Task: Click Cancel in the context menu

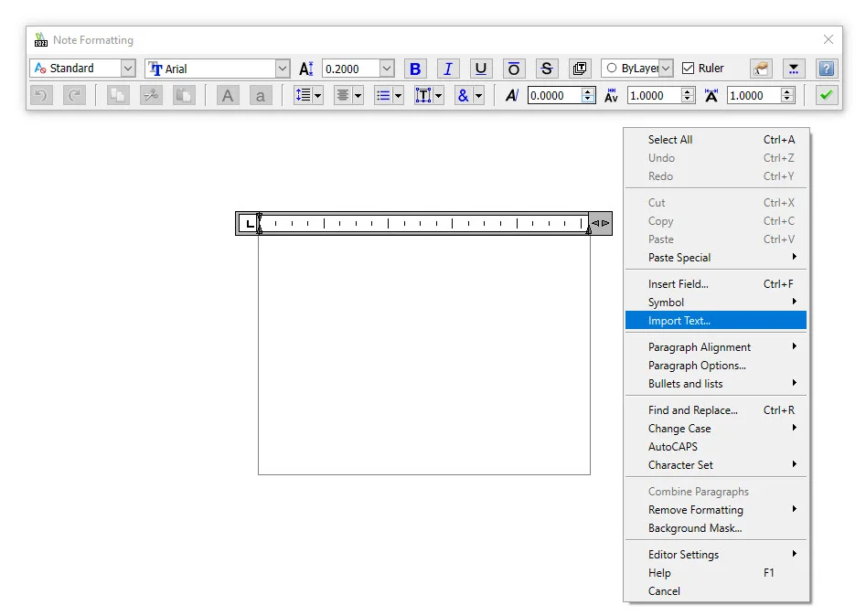Action: pyautogui.click(x=664, y=591)
